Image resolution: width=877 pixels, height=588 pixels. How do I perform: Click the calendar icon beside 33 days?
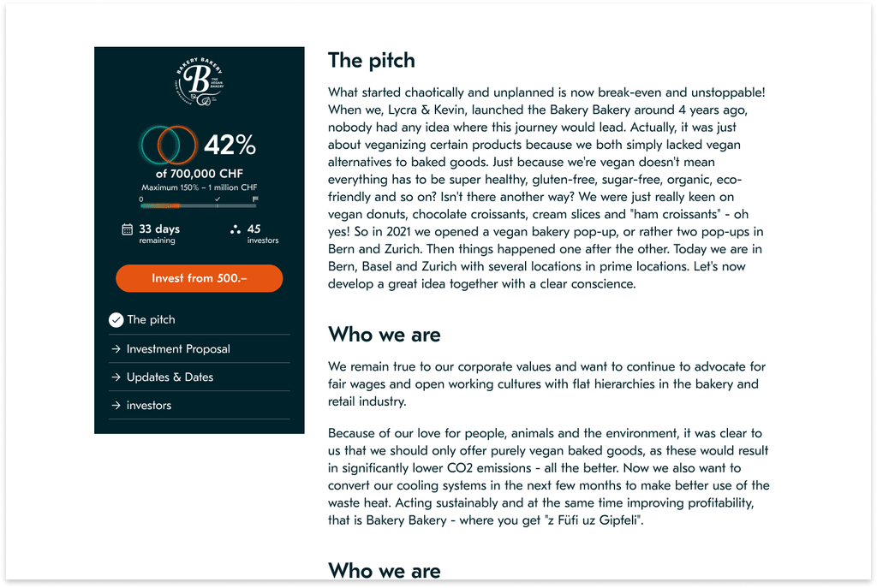(x=128, y=229)
